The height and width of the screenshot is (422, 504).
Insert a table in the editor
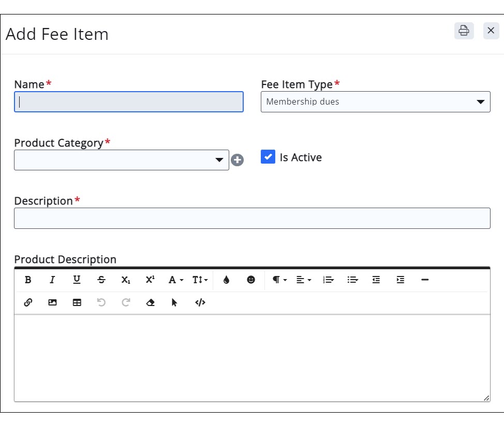point(77,302)
